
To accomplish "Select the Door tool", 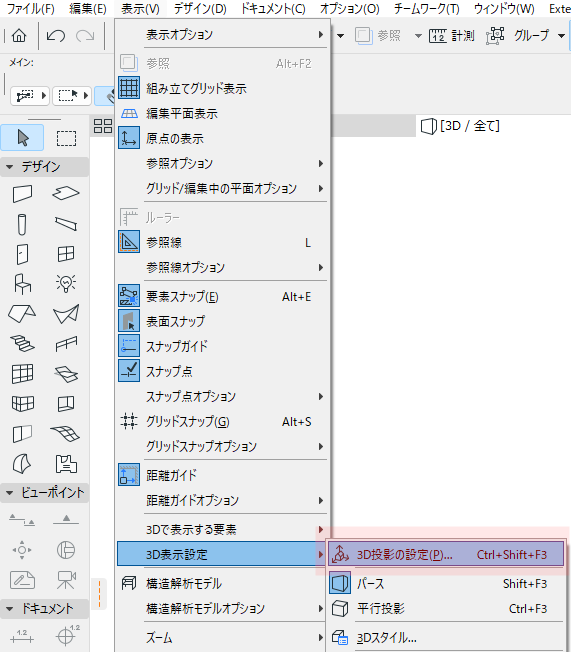I will [x=22, y=254].
